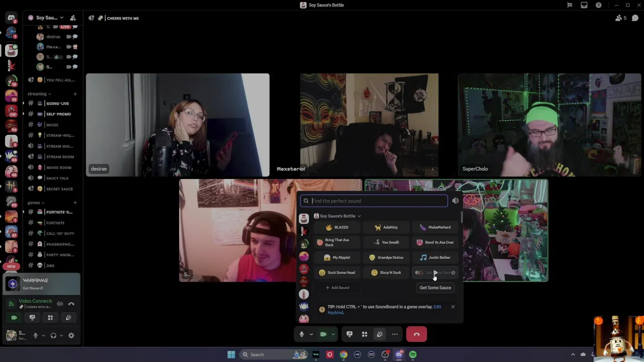The width and height of the screenshot is (644, 362).
Task: Toggle camera in the call control bar
Action: (x=324, y=334)
